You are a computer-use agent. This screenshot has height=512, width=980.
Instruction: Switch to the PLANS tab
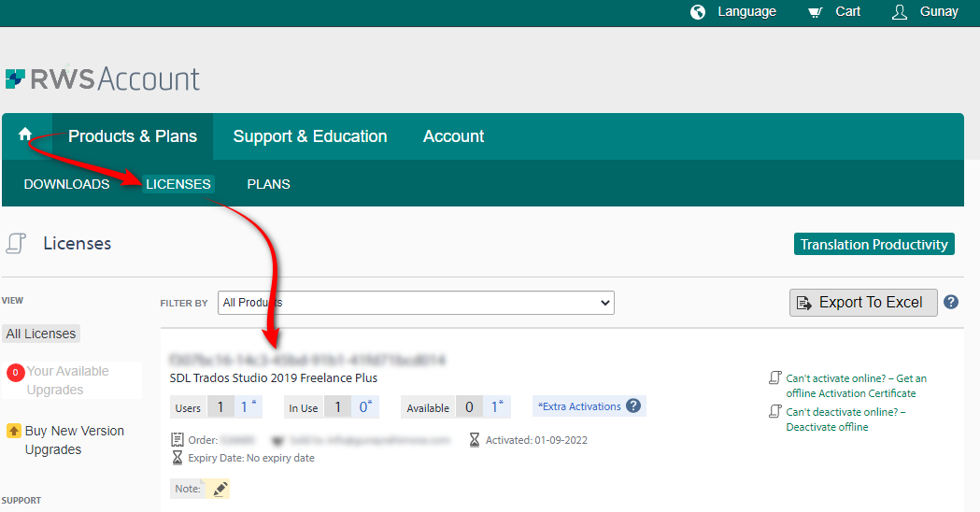click(268, 184)
